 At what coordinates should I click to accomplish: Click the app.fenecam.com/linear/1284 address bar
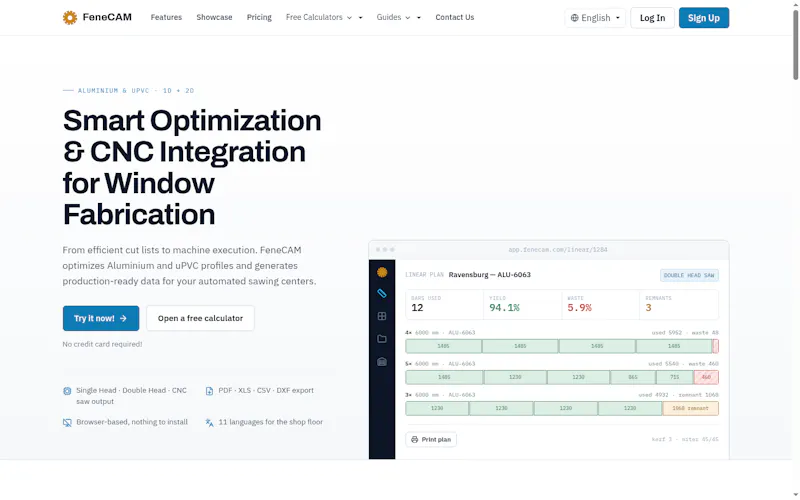pos(558,250)
